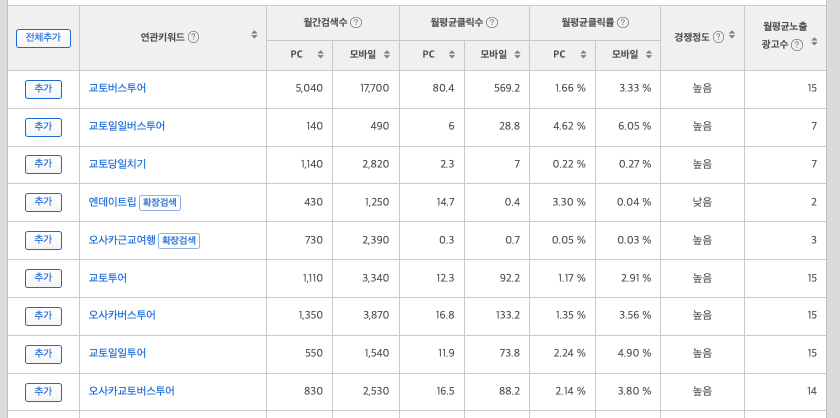Click the 전체추가 button
This screenshot has width=840, height=418.
(43, 38)
